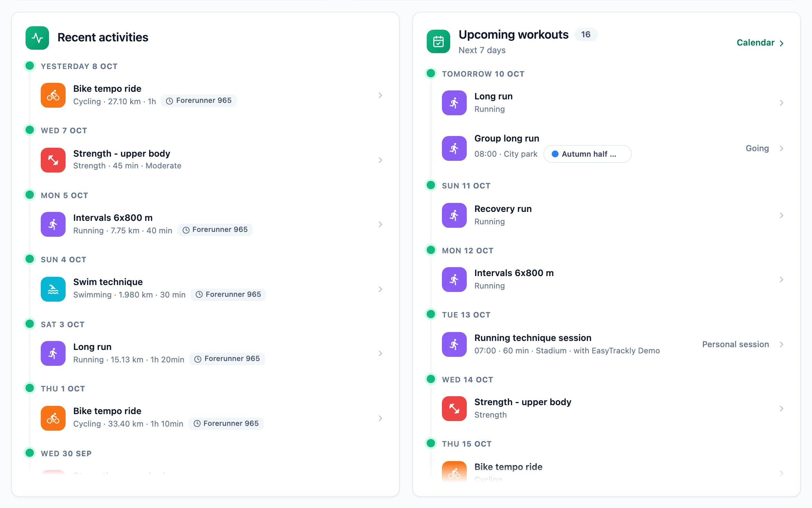Click dumbbell icon for 14 Oct Strength workout
This screenshot has width=812, height=508.
pyautogui.click(x=454, y=409)
